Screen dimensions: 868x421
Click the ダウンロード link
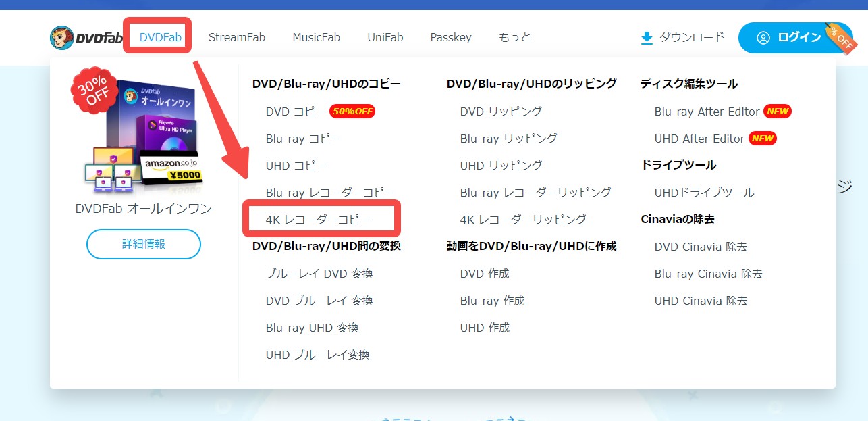[x=692, y=37]
